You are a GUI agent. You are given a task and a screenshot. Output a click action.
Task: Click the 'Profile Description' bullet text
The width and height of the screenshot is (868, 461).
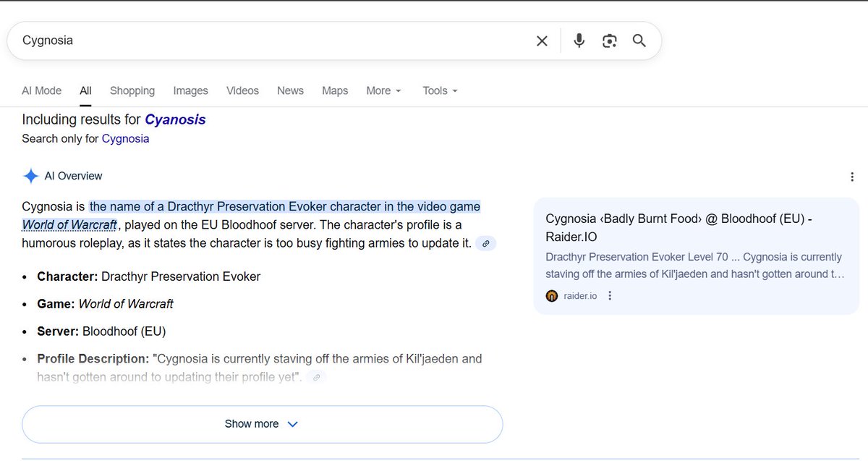(260, 368)
